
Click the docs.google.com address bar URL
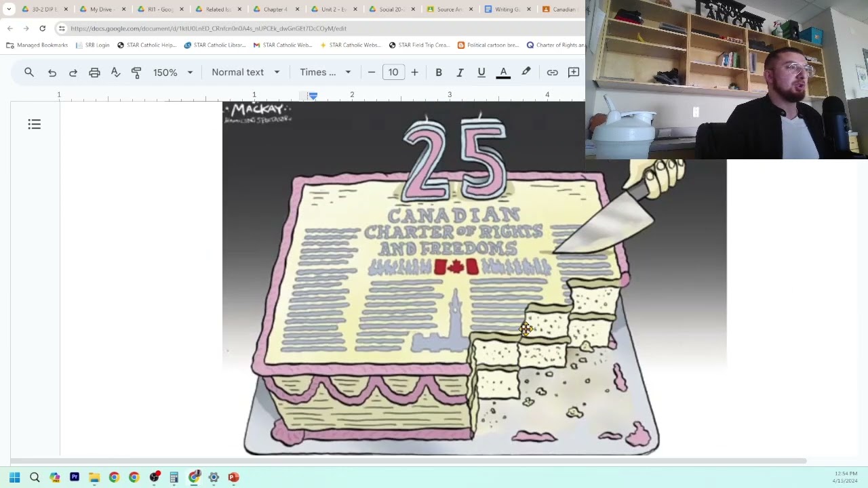pyautogui.click(x=208, y=28)
